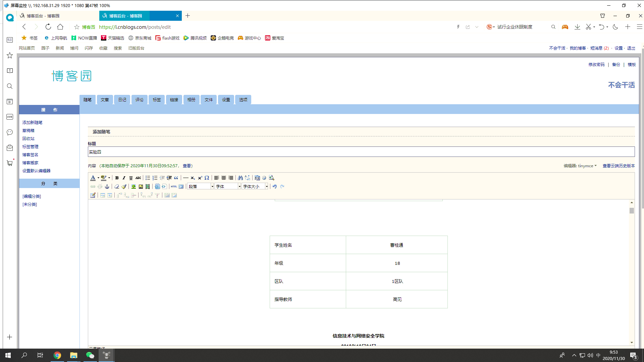Open the 草稿箱 drafts link
The width and height of the screenshot is (644, 362).
coord(28,131)
